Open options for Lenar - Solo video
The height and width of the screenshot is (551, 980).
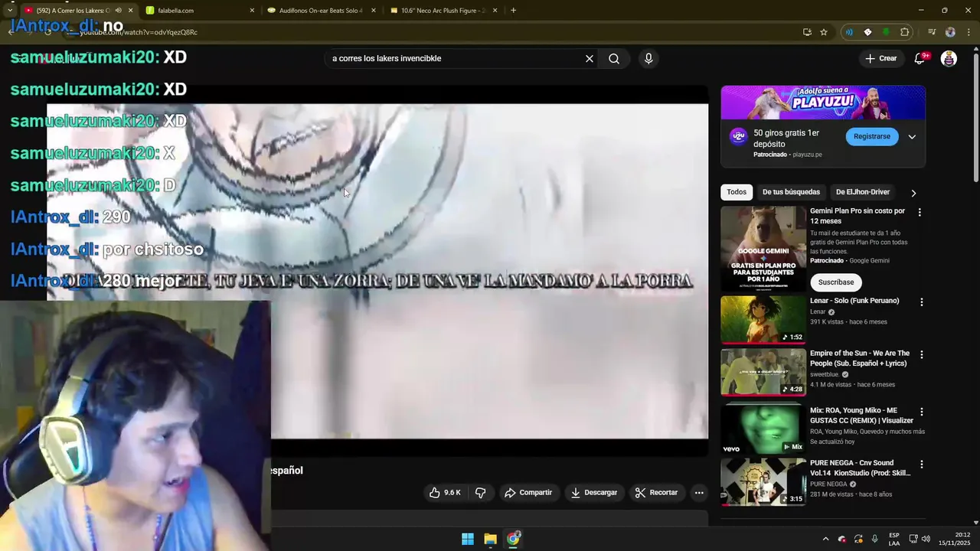click(x=921, y=302)
